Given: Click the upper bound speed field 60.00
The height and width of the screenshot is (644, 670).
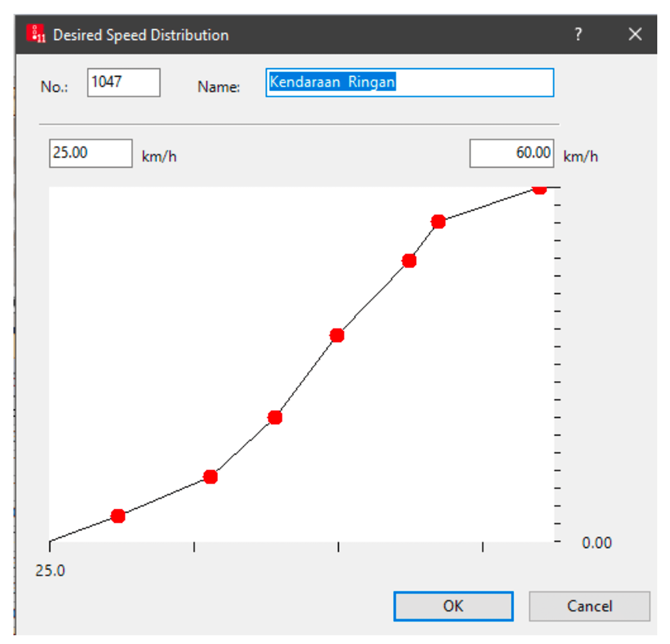Looking at the screenshot, I should pyautogui.click(x=511, y=153).
